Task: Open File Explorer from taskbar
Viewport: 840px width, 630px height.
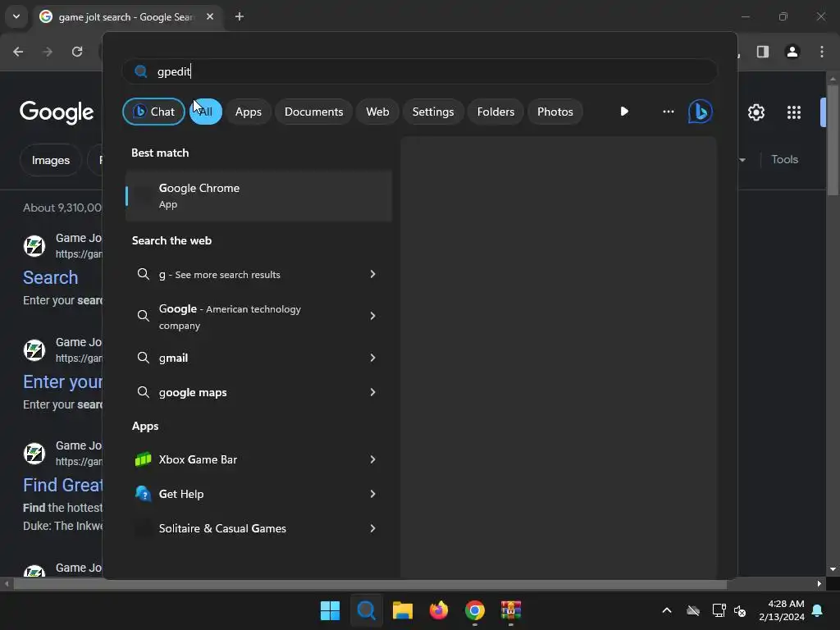Action: 402,610
